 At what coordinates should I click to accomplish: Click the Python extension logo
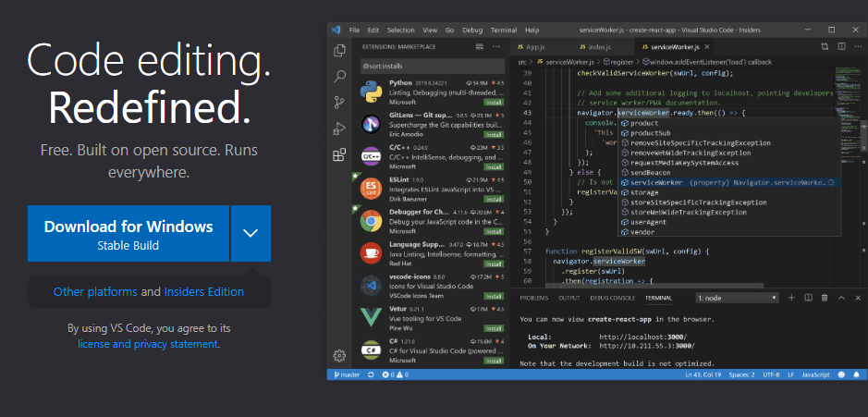(x=371, y=92)
